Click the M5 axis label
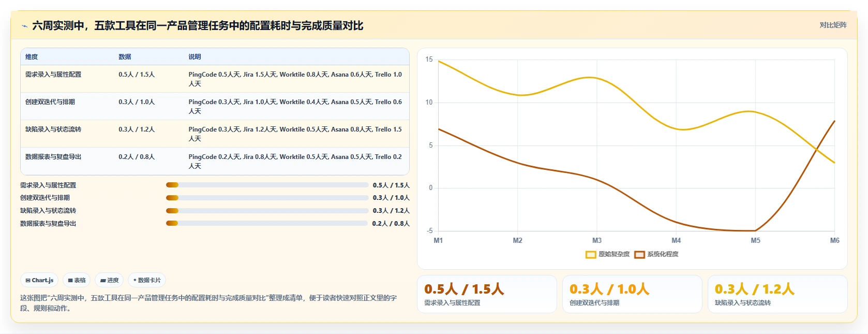 tap(756, 241)
